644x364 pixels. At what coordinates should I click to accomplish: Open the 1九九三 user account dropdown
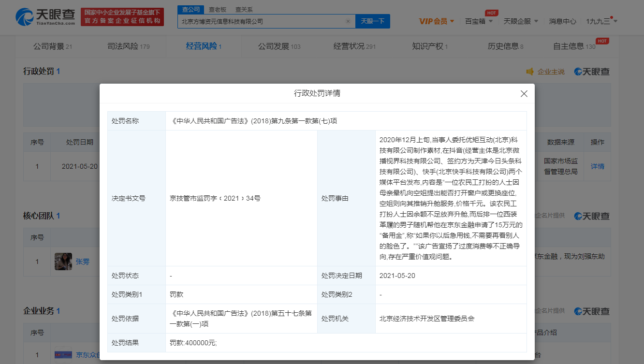pos(601,21)
